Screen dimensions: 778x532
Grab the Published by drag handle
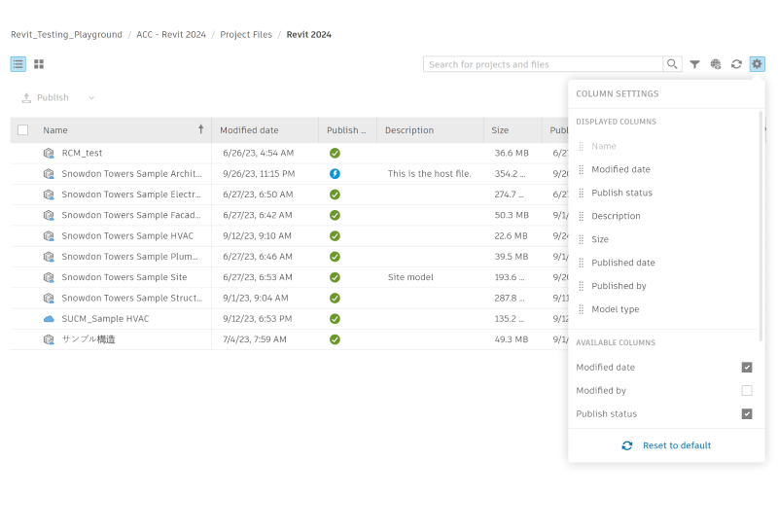pyautogui.click(x=581, y=286)
